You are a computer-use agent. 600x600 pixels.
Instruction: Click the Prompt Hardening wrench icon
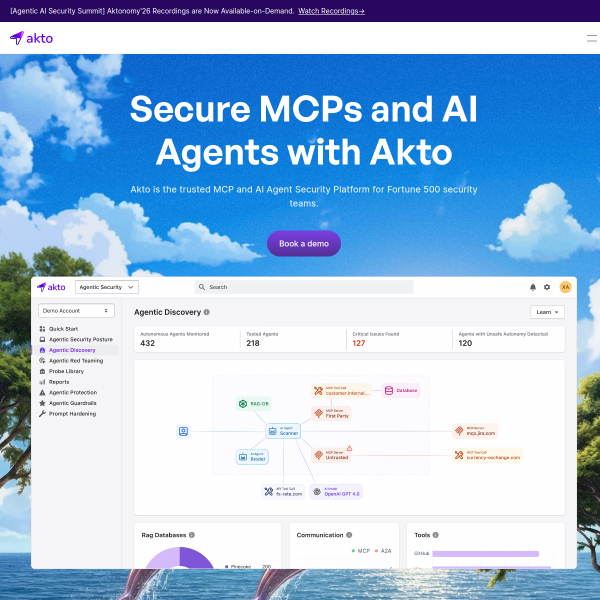[42, 414]
